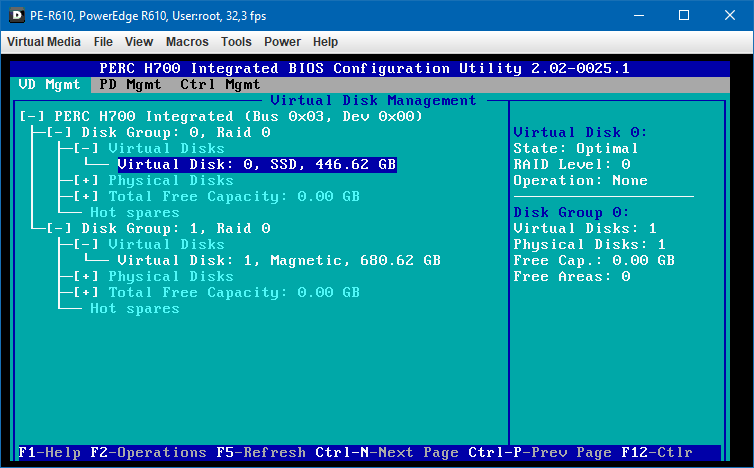Viewport: 754px width, 468px height.
Task: Expand Physical Disks under Disk Group 1
Action: point(86,277)
